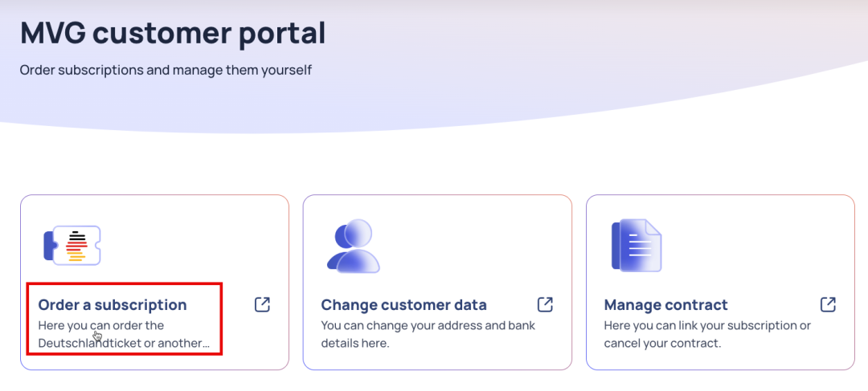Click subtitle 'Order subscriptions and manage them yourself'
Image resolution: width=868 pixels, height=391 pixels.
[x=166, y=71]
